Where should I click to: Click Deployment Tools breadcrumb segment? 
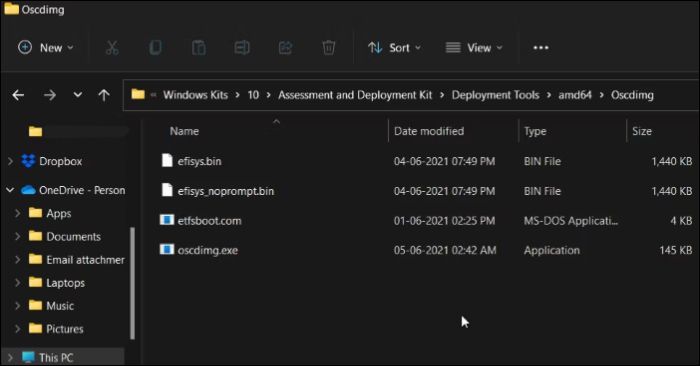pos(496,95)
